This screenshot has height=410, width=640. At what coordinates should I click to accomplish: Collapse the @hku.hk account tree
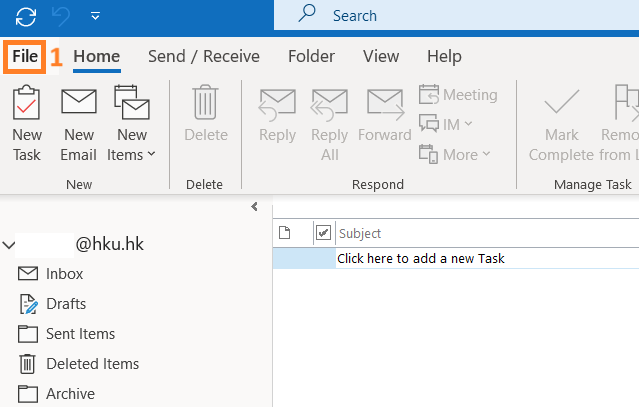click(x=9, y=245)
